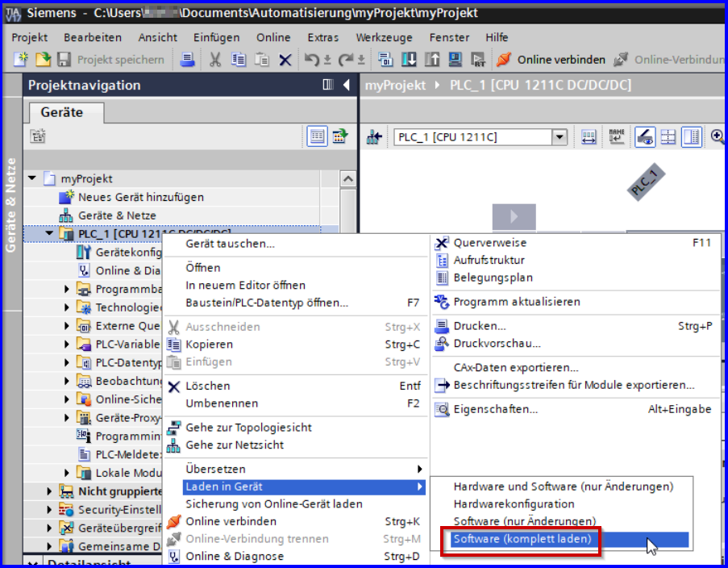Open the Online menu
728x568 pixels.
[273, 37]
